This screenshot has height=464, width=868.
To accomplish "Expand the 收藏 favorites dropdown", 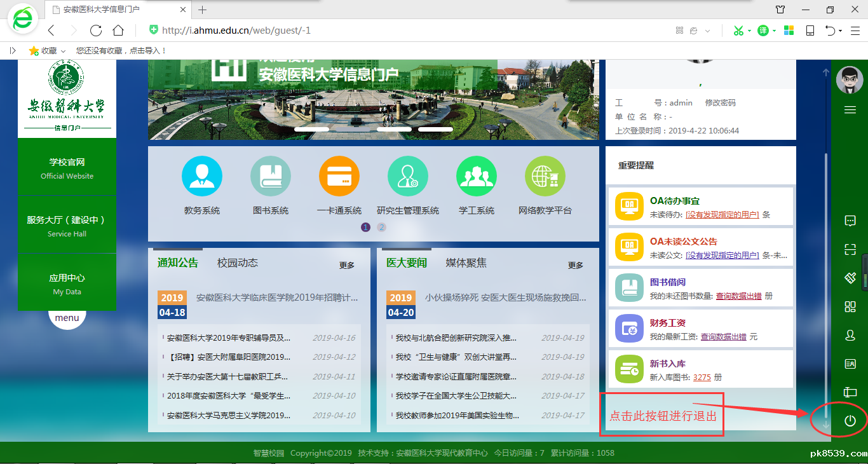I will pyautogui.click(x=63, y=51).
